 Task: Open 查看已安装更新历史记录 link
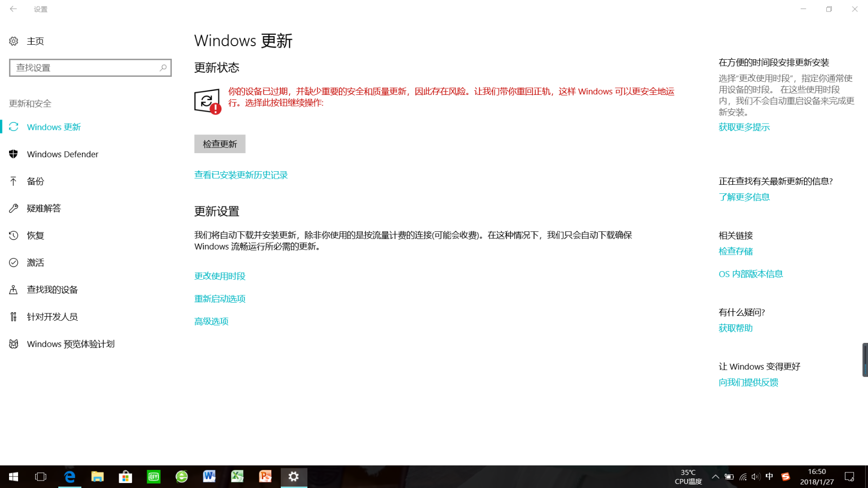241,175
